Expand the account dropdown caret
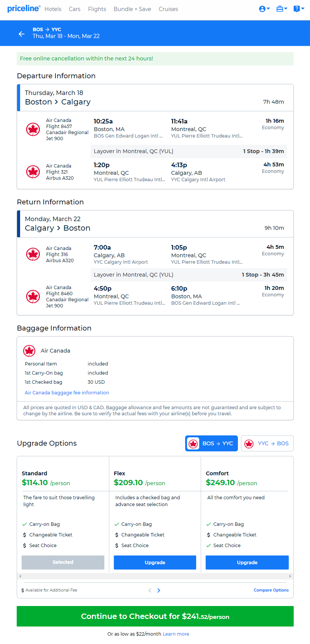 point(268,9)
